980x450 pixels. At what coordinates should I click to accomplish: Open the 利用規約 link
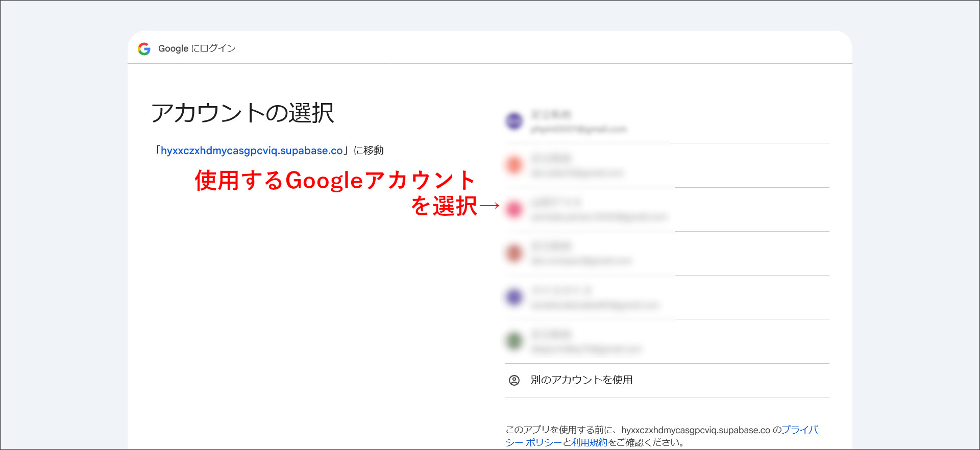(x=589, y=442)
